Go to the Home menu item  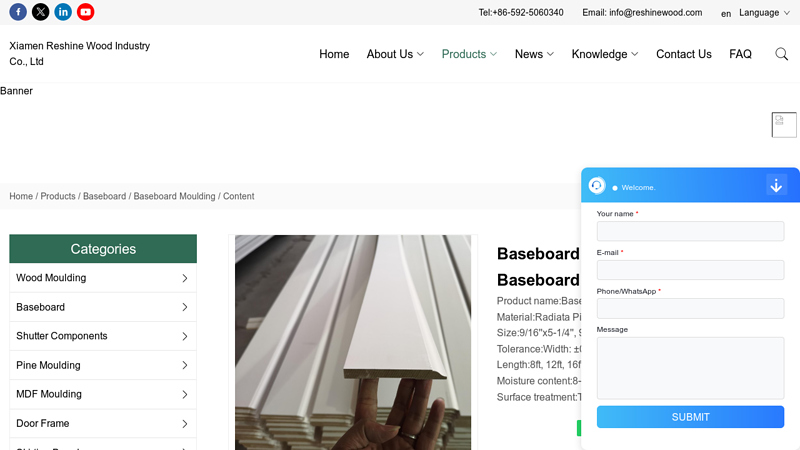(x=334, y=54)
